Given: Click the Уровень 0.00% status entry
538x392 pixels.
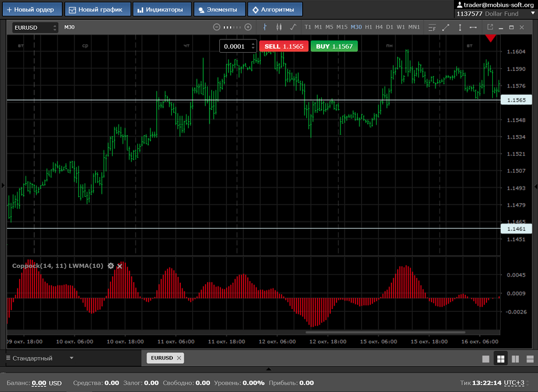Looking at the screenshot, I should (x=239, y=383).
